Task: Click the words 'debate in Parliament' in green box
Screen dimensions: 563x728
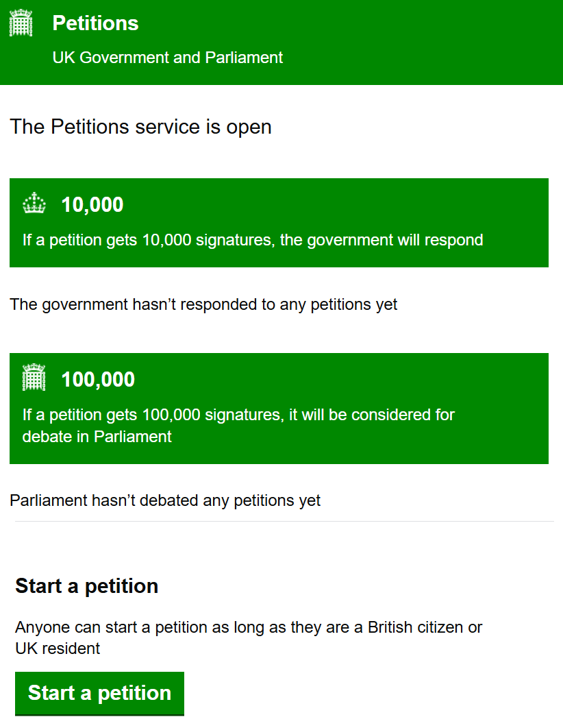Action: click(x=97, y=437)
